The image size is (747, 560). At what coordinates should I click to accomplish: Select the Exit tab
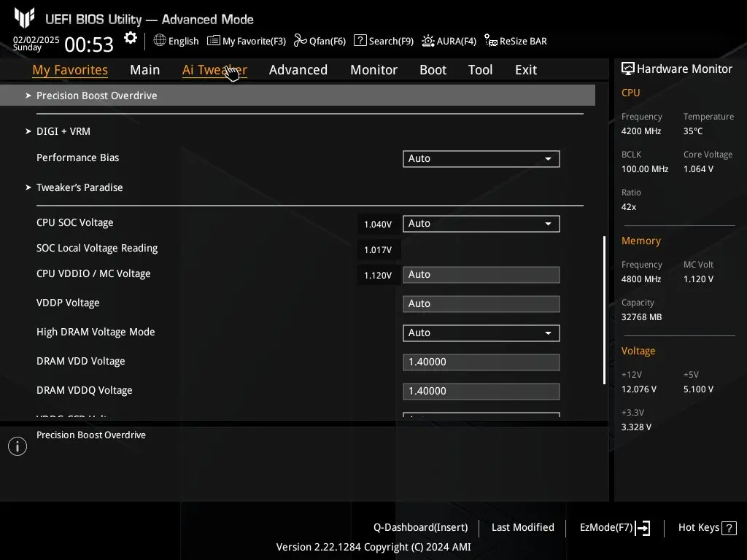point(526,69)
